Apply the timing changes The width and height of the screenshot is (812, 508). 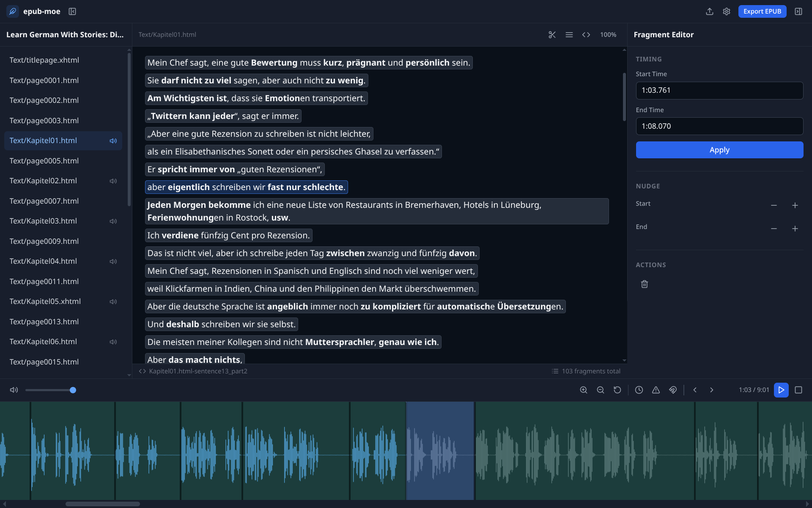[719, 150]
